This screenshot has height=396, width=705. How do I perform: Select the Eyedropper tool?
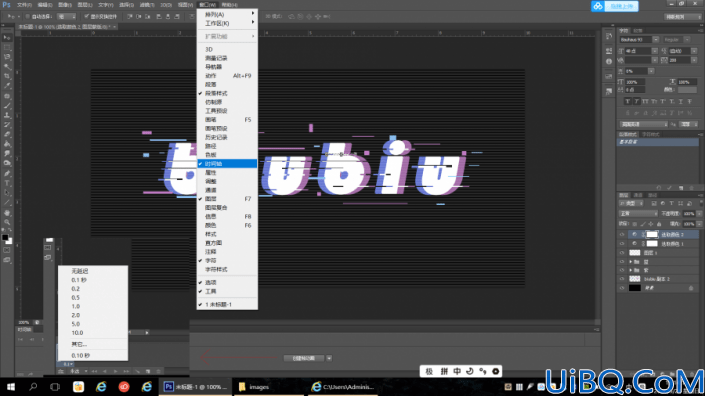(x=7, y=86)
